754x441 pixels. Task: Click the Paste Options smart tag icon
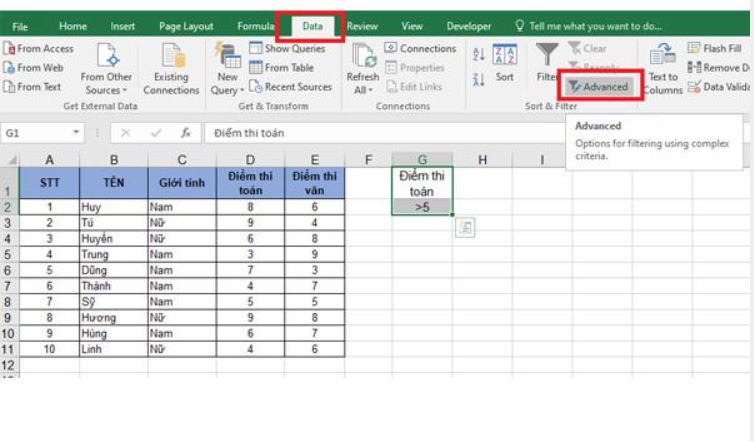(465, 227)
